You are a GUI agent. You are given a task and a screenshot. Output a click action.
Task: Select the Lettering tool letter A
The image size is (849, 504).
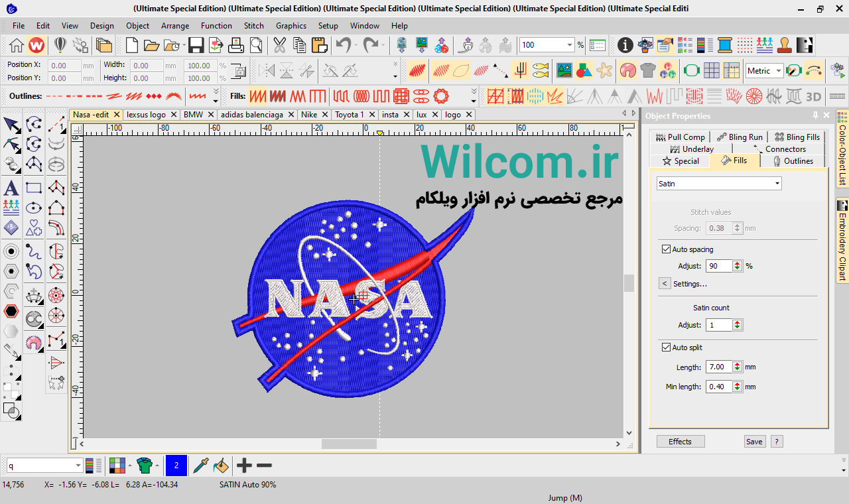click(11, 188)
